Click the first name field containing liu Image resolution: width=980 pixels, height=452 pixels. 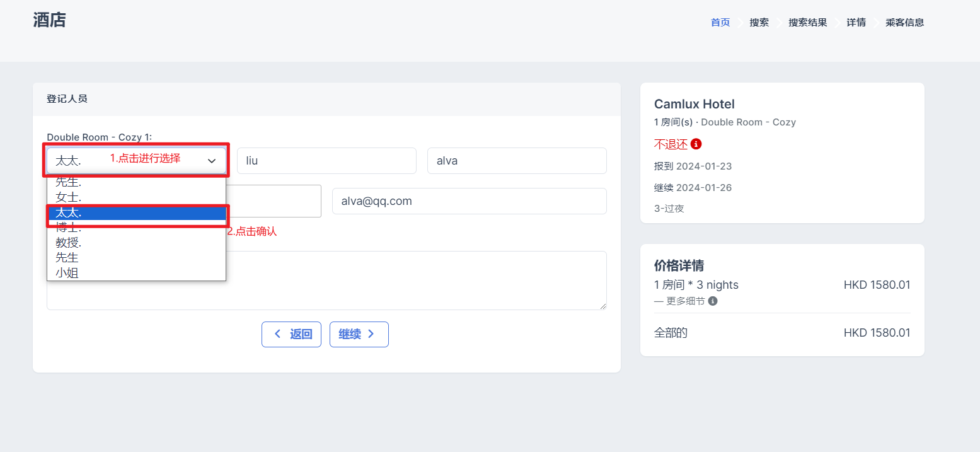(x=326, y=161)
